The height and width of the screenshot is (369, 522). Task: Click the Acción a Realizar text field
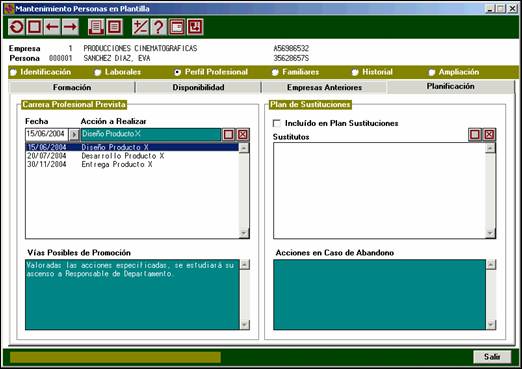point(151,134)
